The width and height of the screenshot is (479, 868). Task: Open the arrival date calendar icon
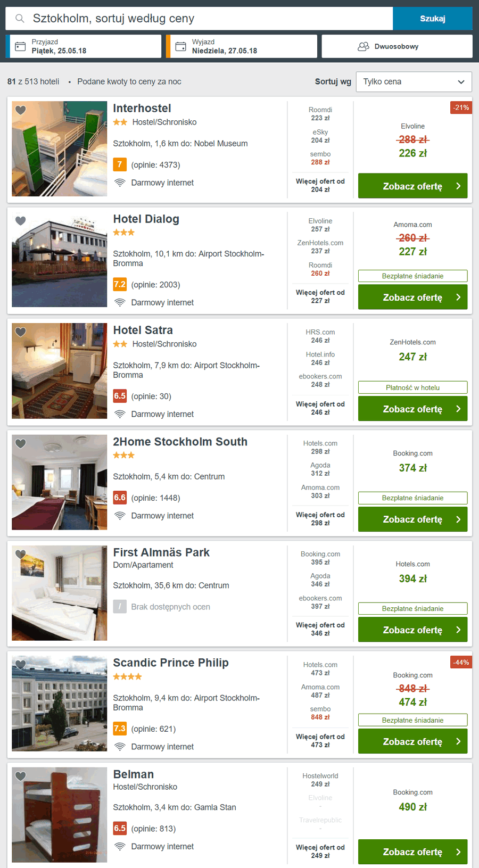coord(20,46)
